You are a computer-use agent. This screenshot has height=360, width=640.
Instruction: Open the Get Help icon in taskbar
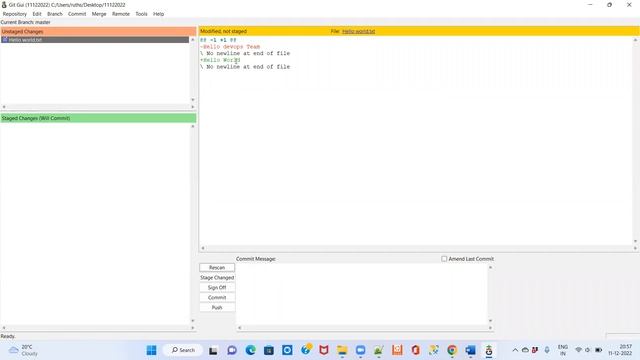tap(306, 350)
